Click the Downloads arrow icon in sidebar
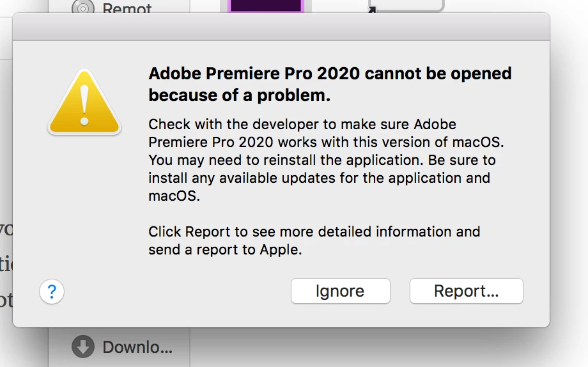 click(83, 347)
